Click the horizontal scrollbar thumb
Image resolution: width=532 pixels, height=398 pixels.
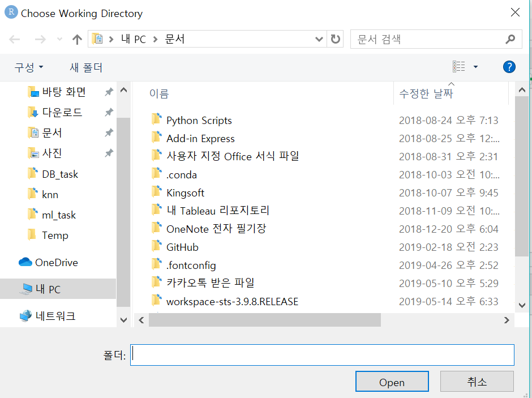pyautogui.click(x=265, y=320)
